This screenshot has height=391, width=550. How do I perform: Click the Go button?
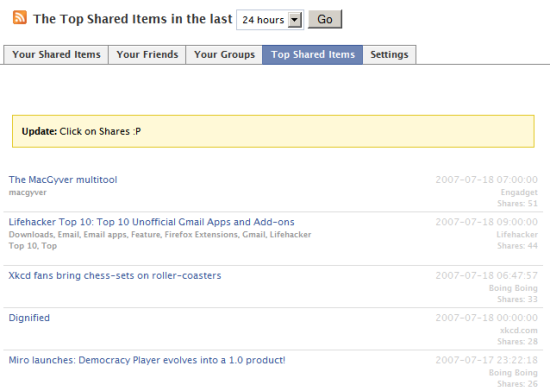coord(325,19)
